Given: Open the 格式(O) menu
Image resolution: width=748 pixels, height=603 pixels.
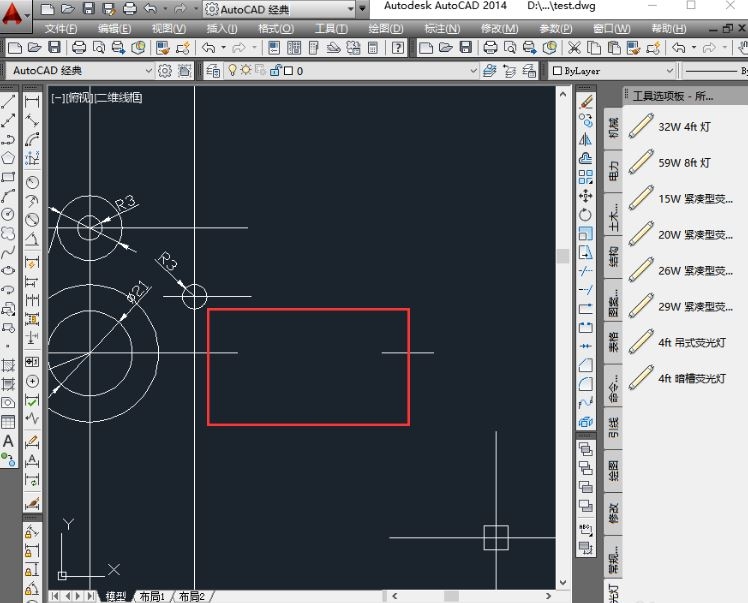Looking at the screenshot, I should pyautogui.click(x=276, y=29).
